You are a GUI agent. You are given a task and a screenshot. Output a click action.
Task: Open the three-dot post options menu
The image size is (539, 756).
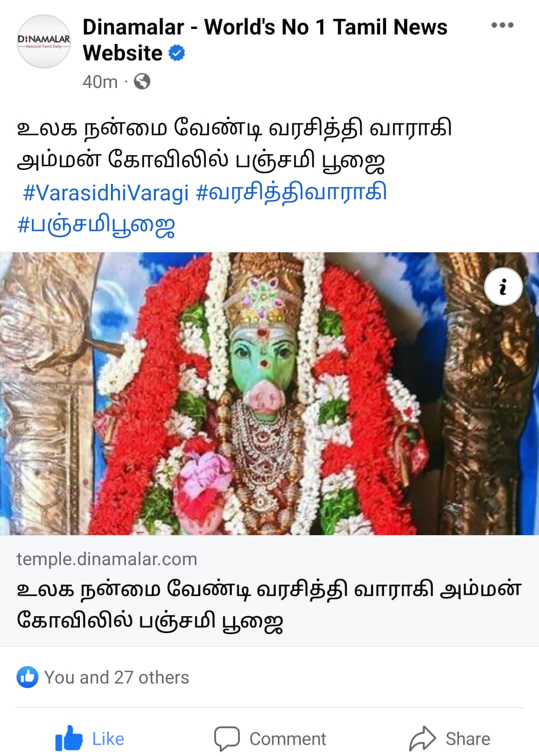coord(502,25)
